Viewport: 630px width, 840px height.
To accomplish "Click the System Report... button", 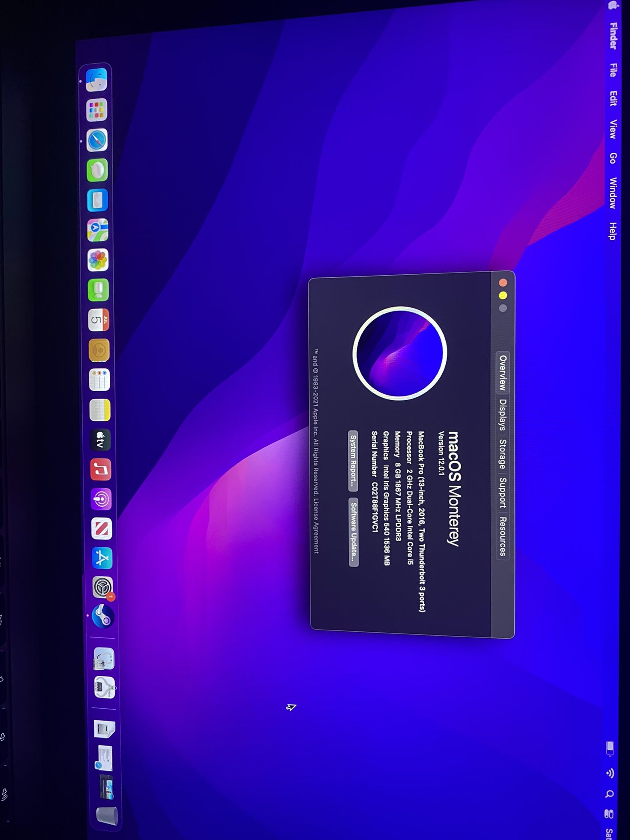I will [x=353, y=462].
